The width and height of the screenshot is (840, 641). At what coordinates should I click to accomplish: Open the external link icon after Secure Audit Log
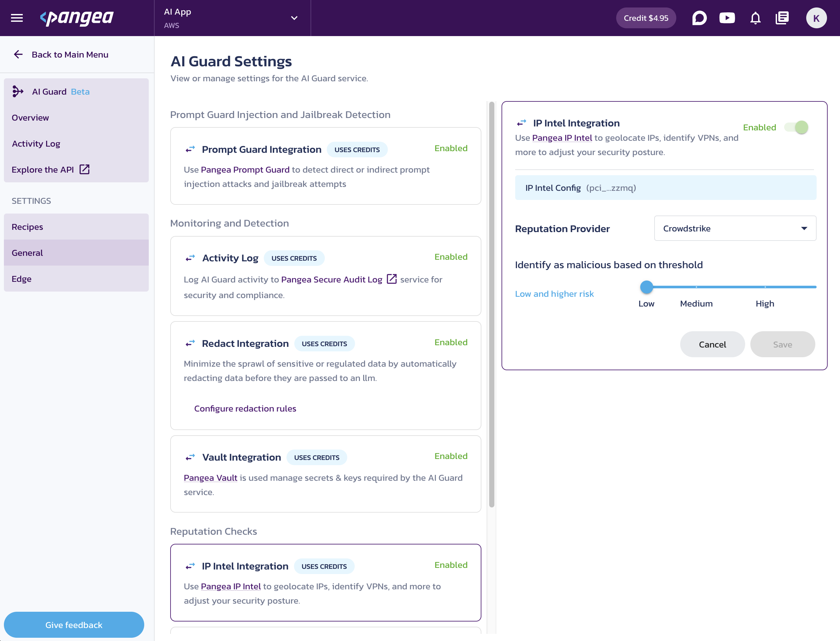[x=392, y=279]
